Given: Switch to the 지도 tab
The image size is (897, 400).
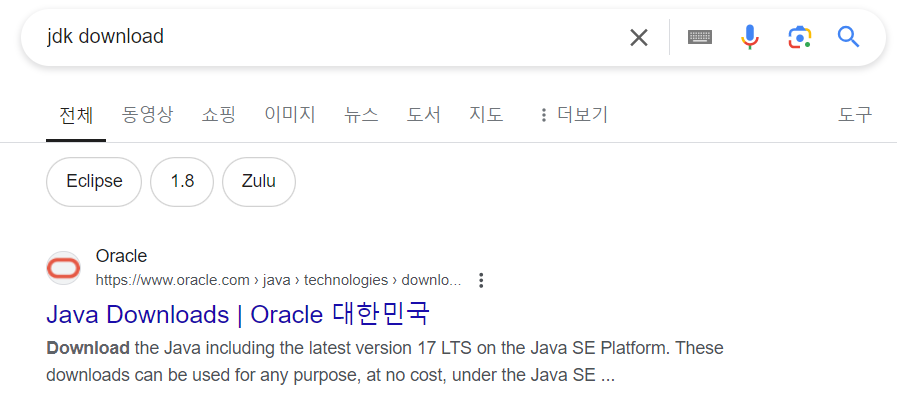Looking at the screenshot, I should [x=486, y=115].
